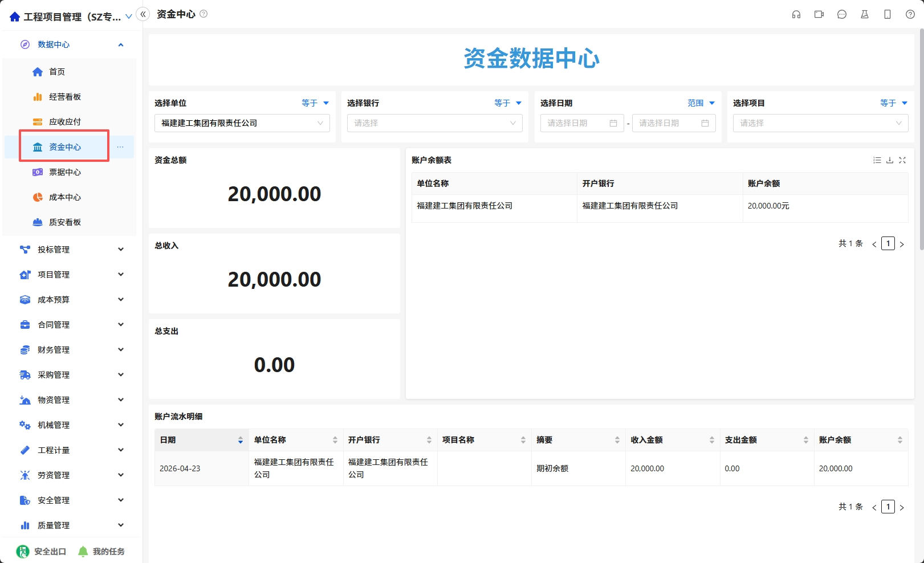Click the 安全出口 button
The image size is (924, 563).
41,552
